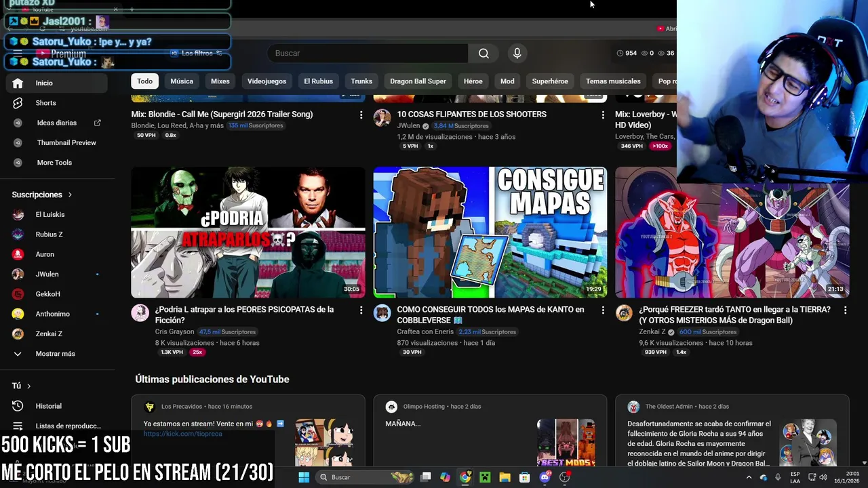Open Ideas diarias in the sidebar
The width and height of the screenshot is (868, 488).
[56, 123]
